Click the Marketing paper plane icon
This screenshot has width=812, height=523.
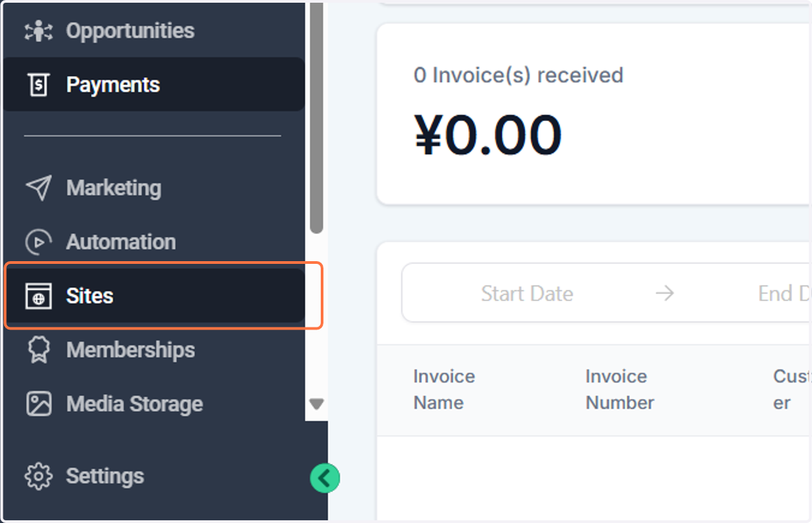click(39, 187)
